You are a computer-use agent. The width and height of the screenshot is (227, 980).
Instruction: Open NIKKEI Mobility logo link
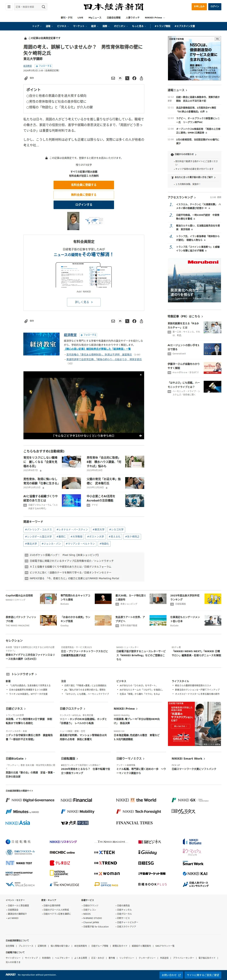(78, 811)
